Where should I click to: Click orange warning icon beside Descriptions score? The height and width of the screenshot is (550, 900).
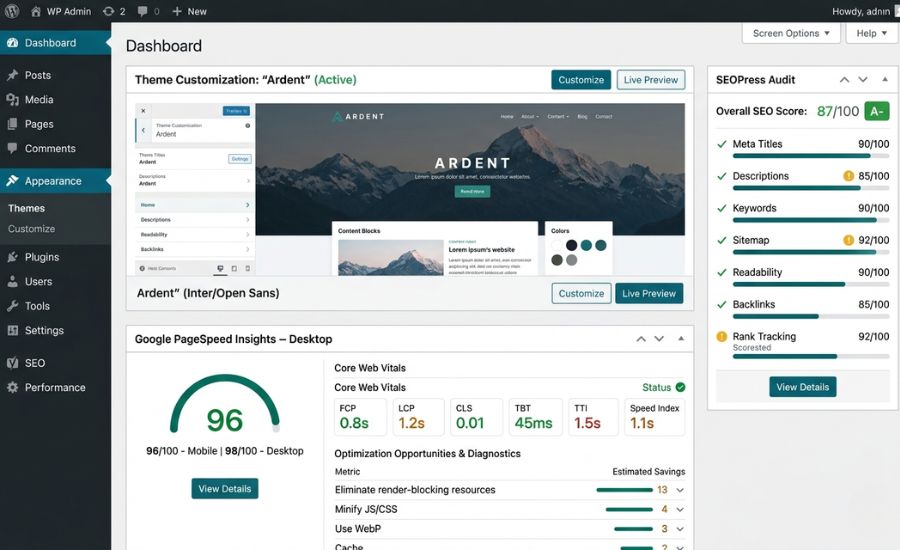(848, 176)
